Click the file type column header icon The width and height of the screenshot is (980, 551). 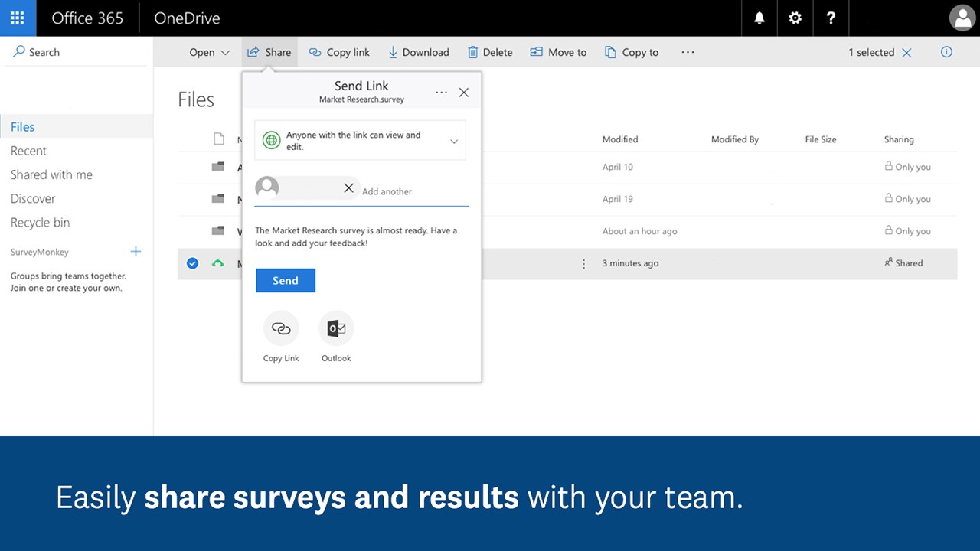pos(219,139)
